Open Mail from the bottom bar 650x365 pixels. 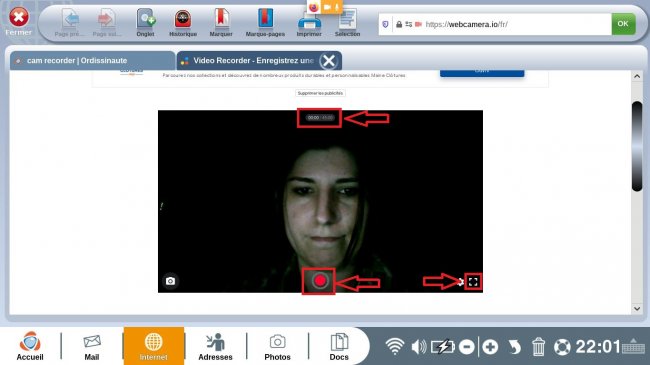click(92, 347)
